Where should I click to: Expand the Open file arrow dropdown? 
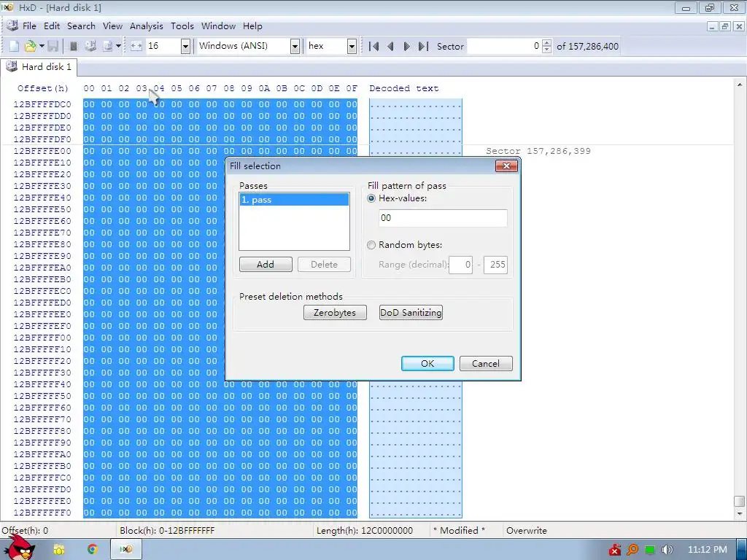pyautogui.click(x=42, y=46)
